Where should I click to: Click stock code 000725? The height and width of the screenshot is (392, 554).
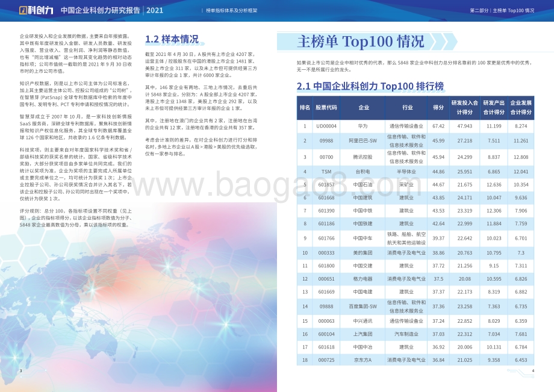click(x=326, y=360)
